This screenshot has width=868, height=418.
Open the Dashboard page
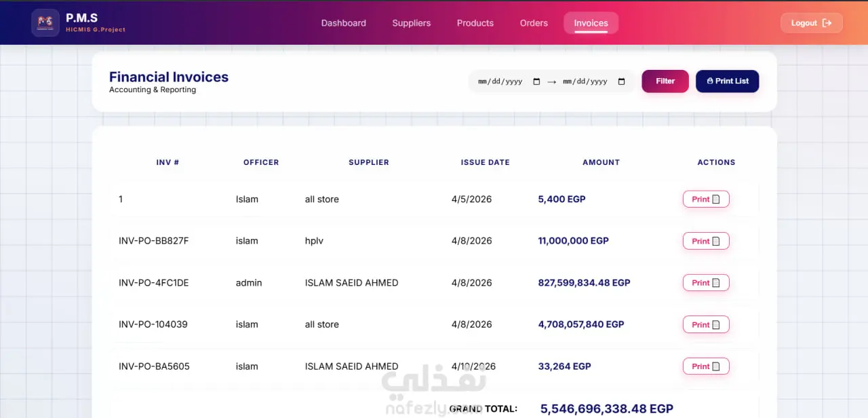point(344,23)
